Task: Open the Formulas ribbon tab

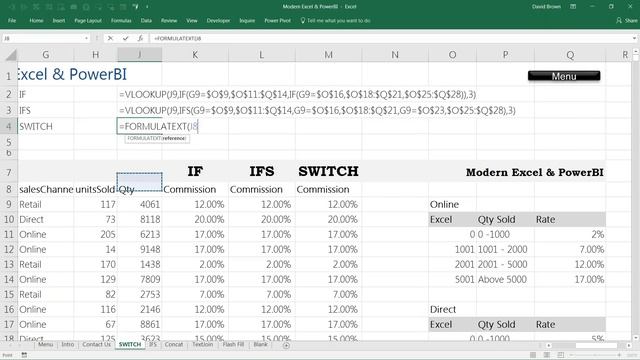Action: click(x=121, y=20)
